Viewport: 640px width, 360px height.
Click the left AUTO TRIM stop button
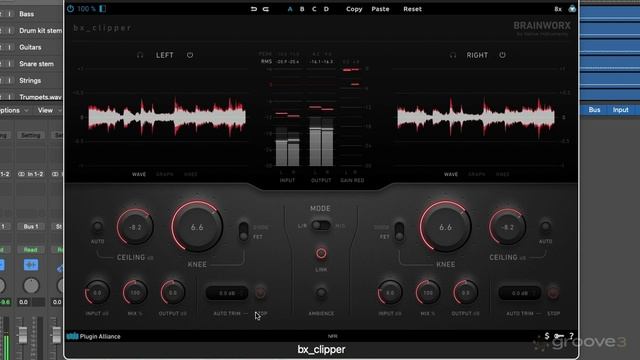[260, 292]
